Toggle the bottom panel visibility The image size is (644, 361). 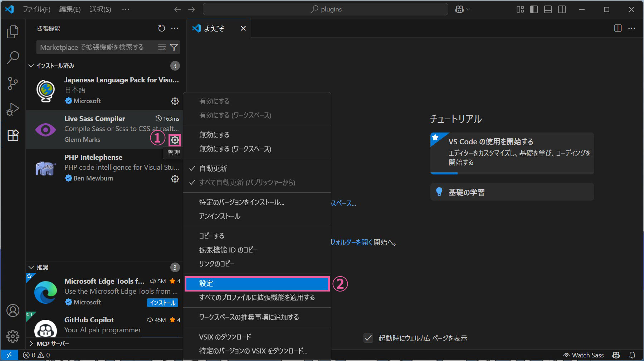pyautogui.click(x=548, y=10)
